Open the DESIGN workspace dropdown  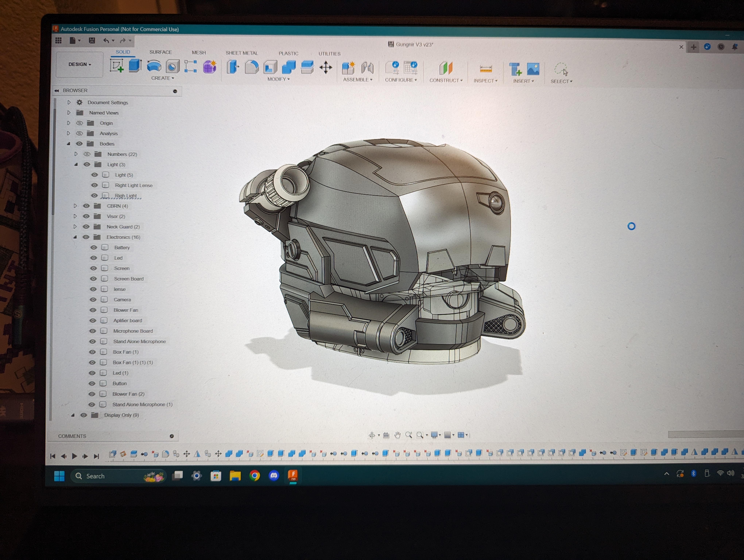80,64
